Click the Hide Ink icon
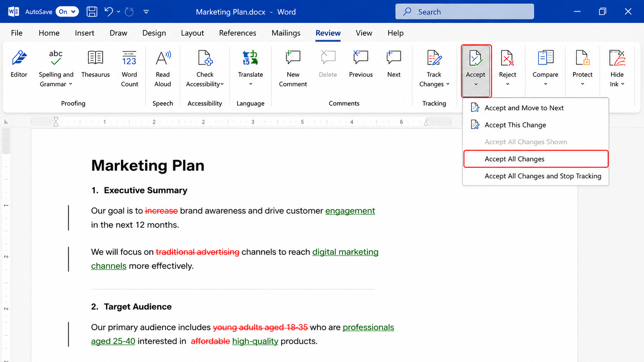Screen dimensions: 644x362 click(x=617, y=58)
